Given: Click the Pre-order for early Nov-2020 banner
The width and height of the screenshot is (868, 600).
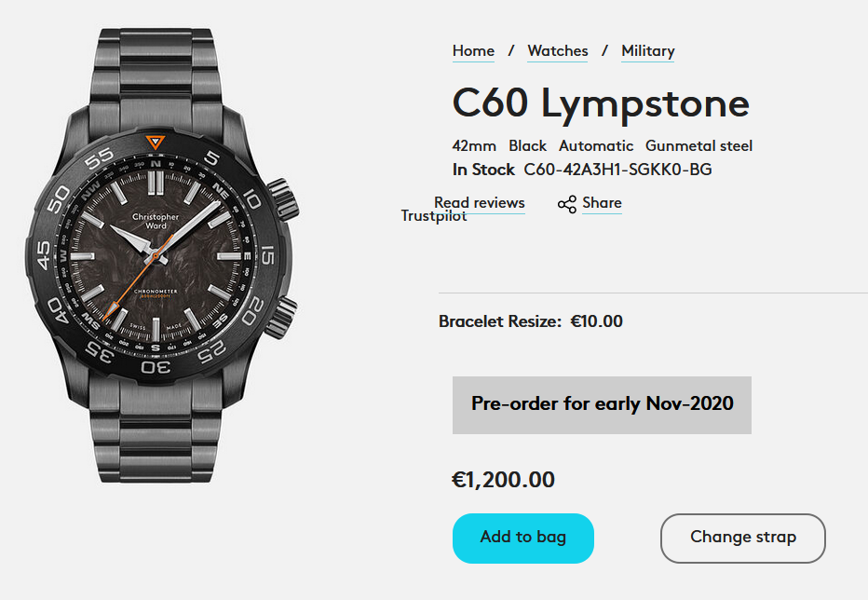Looking at the screenshot, I should click(602, 404).
